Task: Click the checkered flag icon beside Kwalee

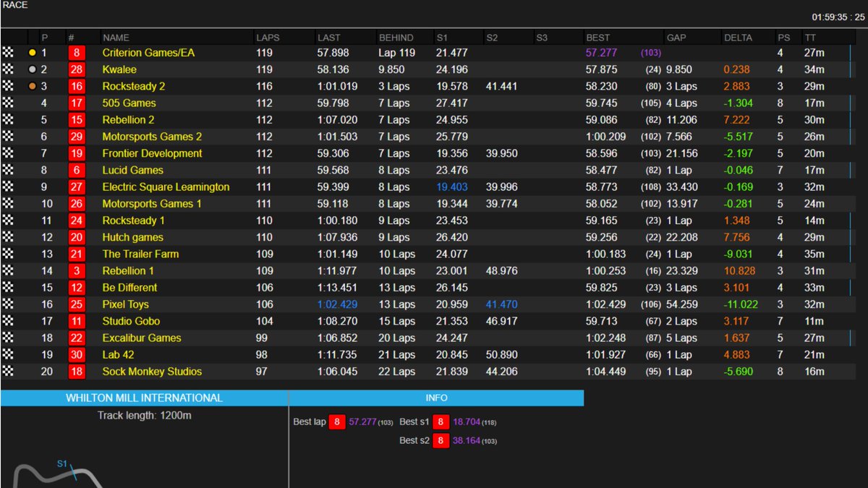Action: click(x=9, y=69)
